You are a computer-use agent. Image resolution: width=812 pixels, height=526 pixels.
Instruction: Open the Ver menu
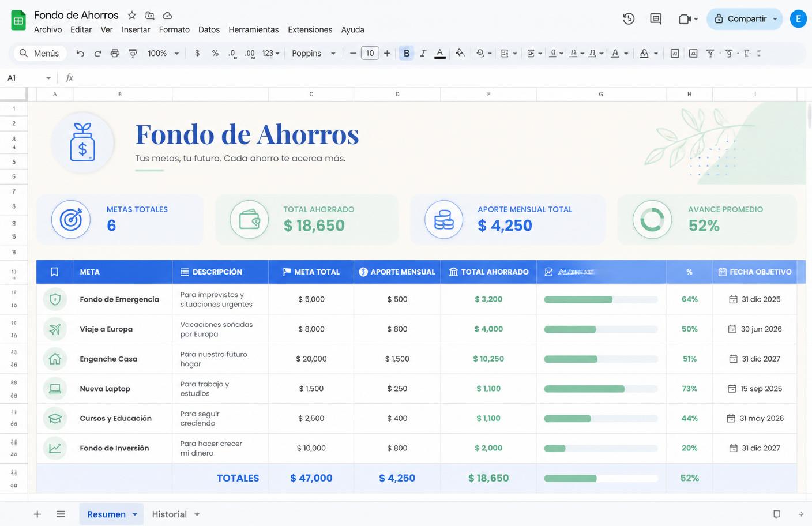pos(107,29)
